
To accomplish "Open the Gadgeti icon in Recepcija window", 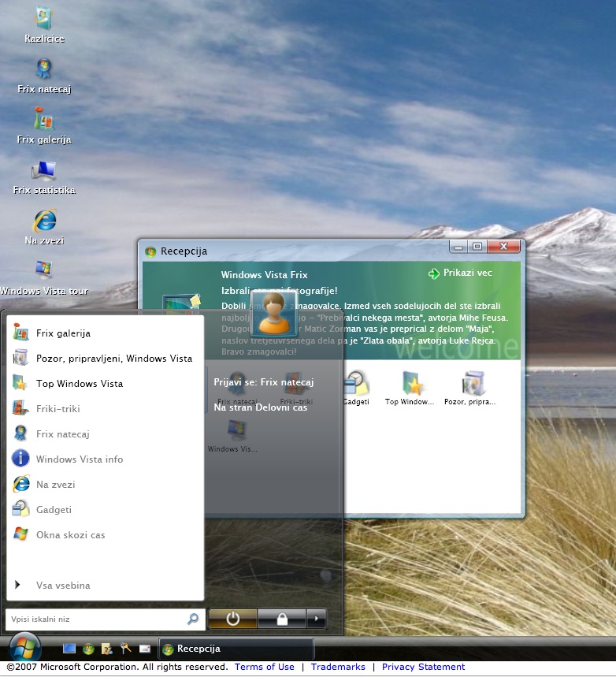I will 356,389.
